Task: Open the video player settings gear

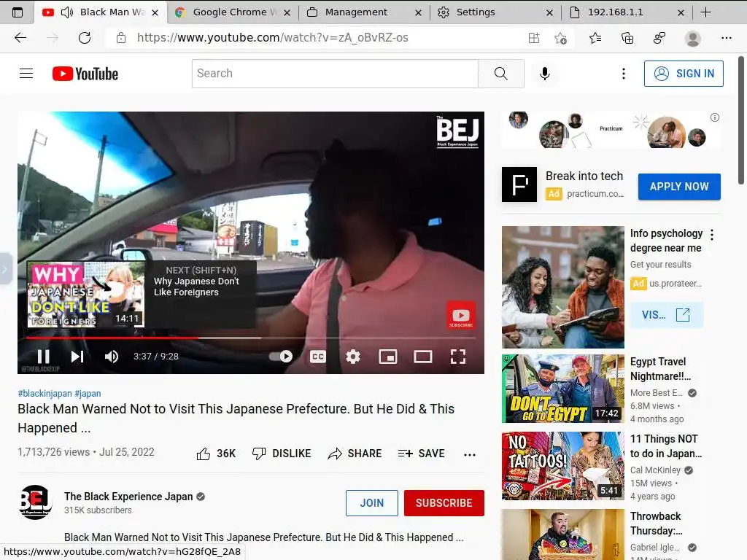Action: [353, 356]
